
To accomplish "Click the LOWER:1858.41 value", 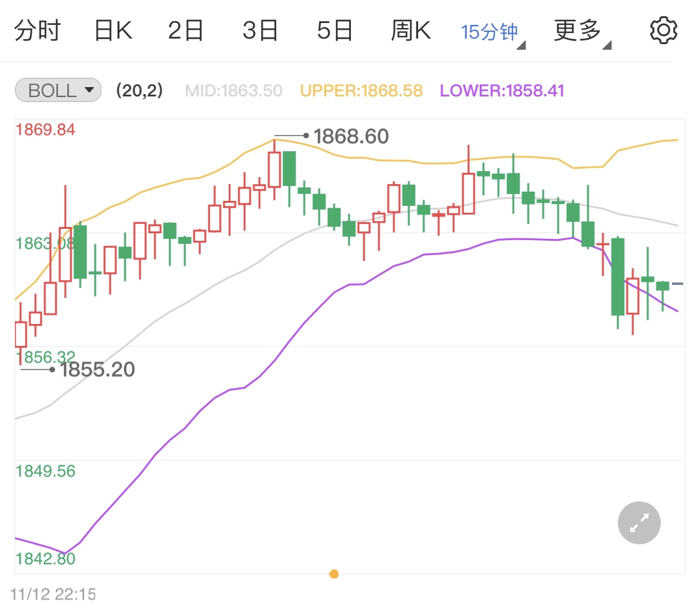I will [x=502, y=91].
